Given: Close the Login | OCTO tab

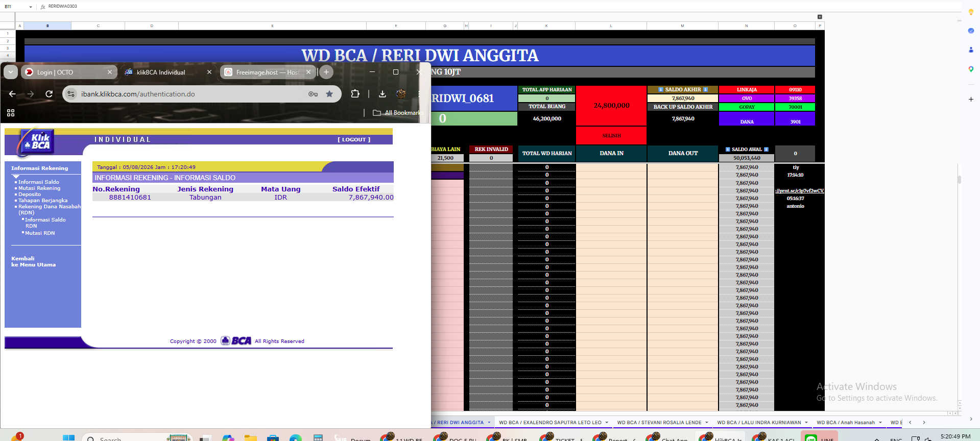Looking at the screenshot, I should 110,72.
